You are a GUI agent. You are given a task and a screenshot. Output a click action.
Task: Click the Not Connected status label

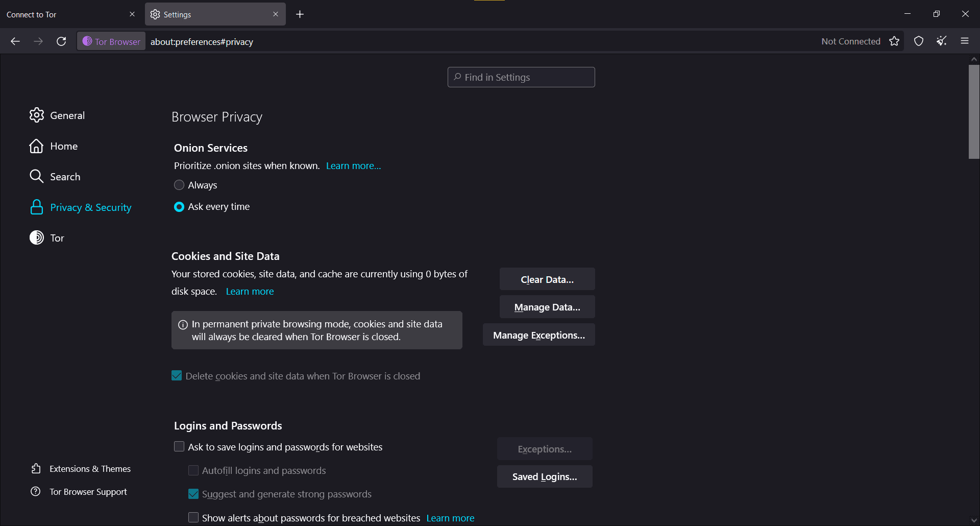[851, 41]
